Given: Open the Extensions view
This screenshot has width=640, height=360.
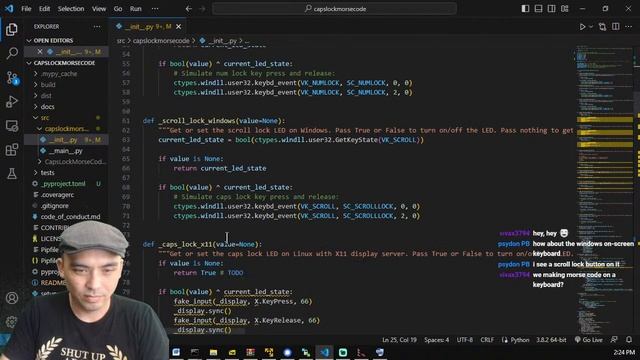Looking at the screenshot, I should click(12, 149).
